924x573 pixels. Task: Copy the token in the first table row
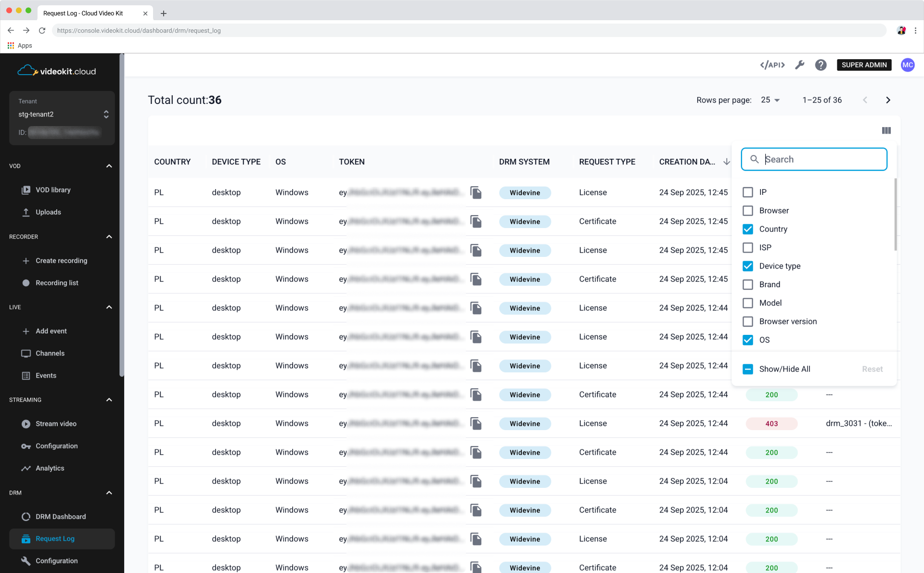[476, 192]
